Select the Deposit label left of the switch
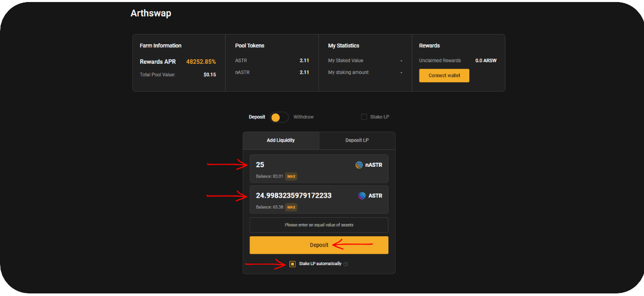The width and height of the screenshot is (644, 296). point(257,117)
